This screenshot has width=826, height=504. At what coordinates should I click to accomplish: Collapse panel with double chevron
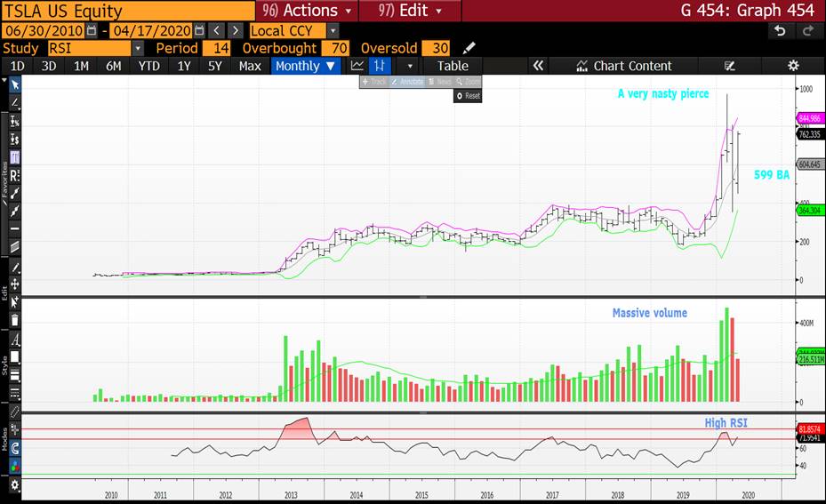tap(538, 66)
